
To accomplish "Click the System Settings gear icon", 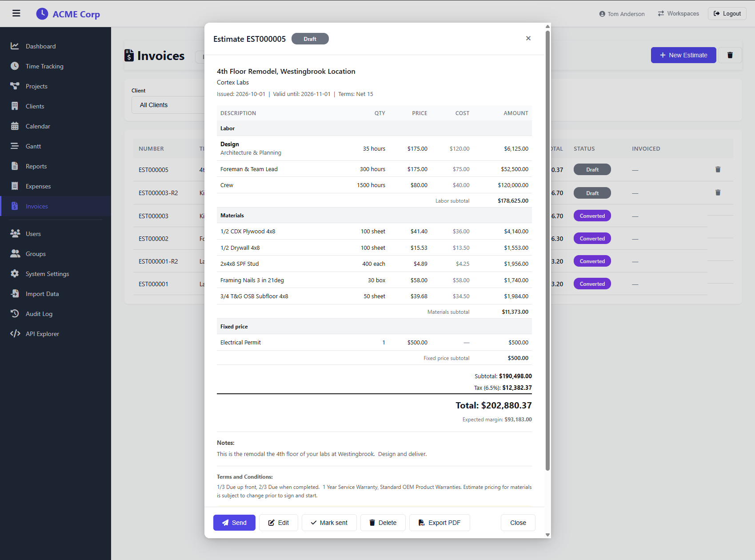I will (15, 274).
